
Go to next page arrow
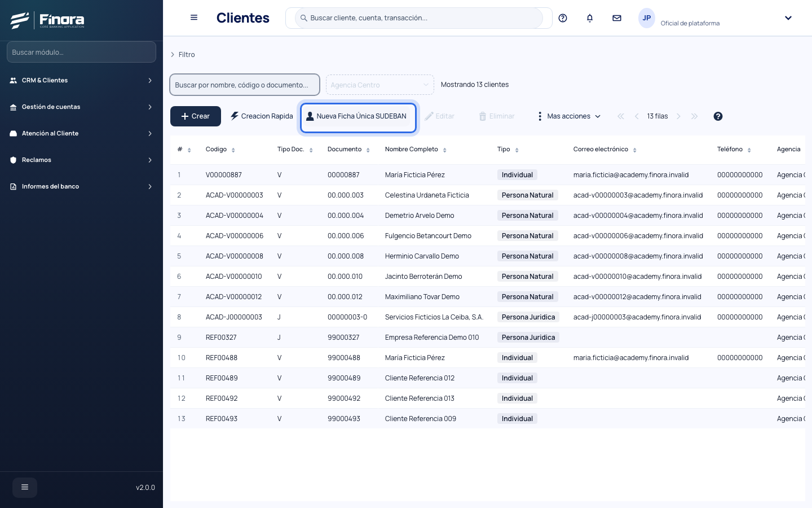678,116
